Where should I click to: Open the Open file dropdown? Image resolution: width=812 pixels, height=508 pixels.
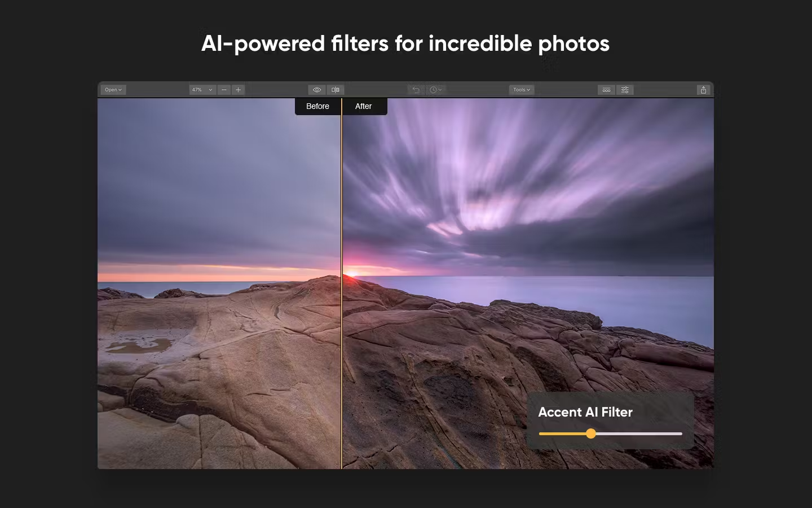113,90
